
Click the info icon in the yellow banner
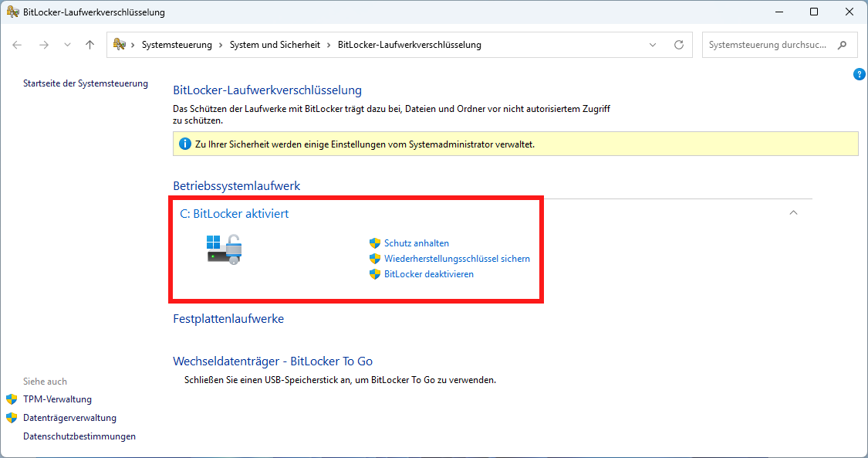[185, 144]
